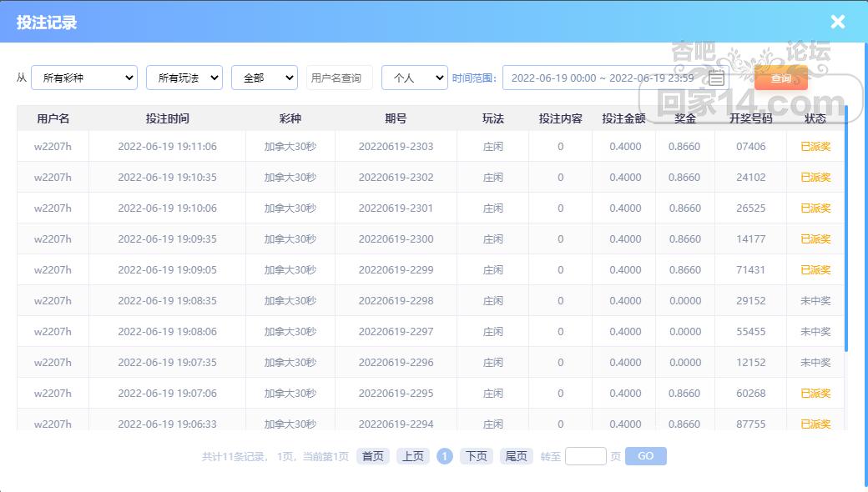Open the 个人 scope dropdown
Image resolution: width=868 pixels, height=492 pixels.
coord(414,78)
